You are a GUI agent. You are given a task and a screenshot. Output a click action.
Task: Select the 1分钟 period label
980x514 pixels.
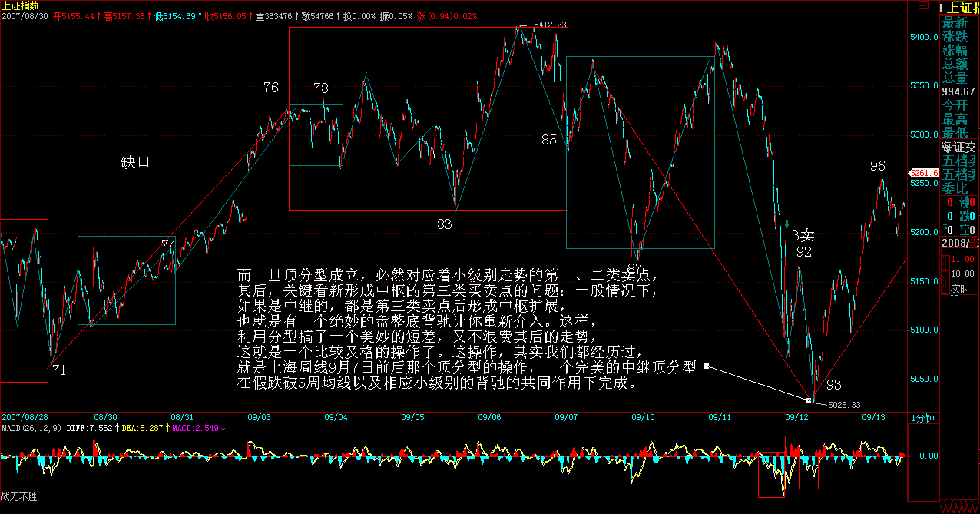922,418
